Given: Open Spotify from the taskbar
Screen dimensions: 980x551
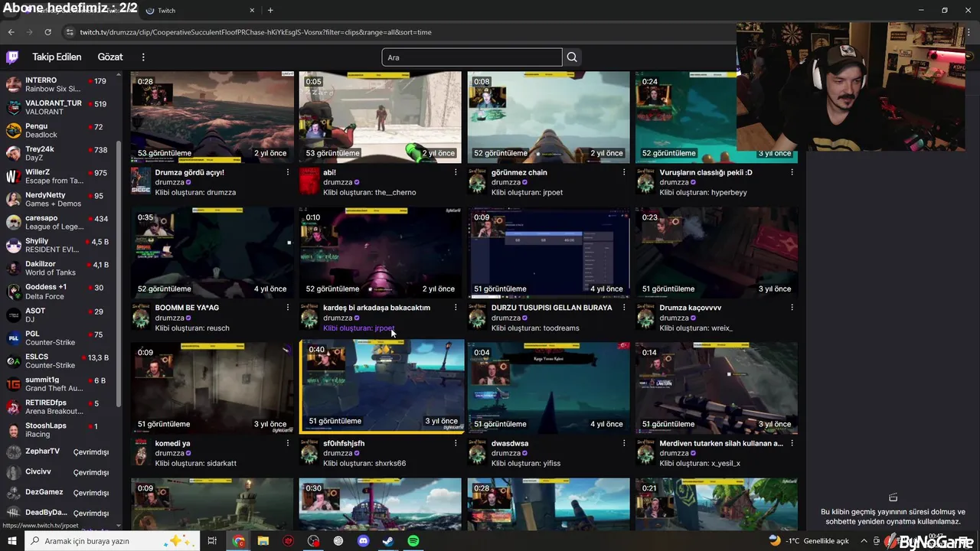Looking at the screenshot, I should click(413, 541).
